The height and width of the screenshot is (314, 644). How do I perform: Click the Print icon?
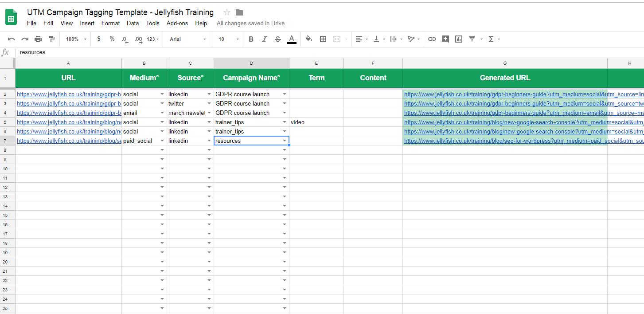(x=38, y=39)
